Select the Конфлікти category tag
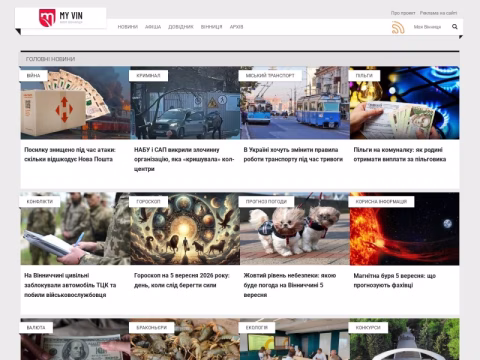480x360 pixels. click(40, 201)
